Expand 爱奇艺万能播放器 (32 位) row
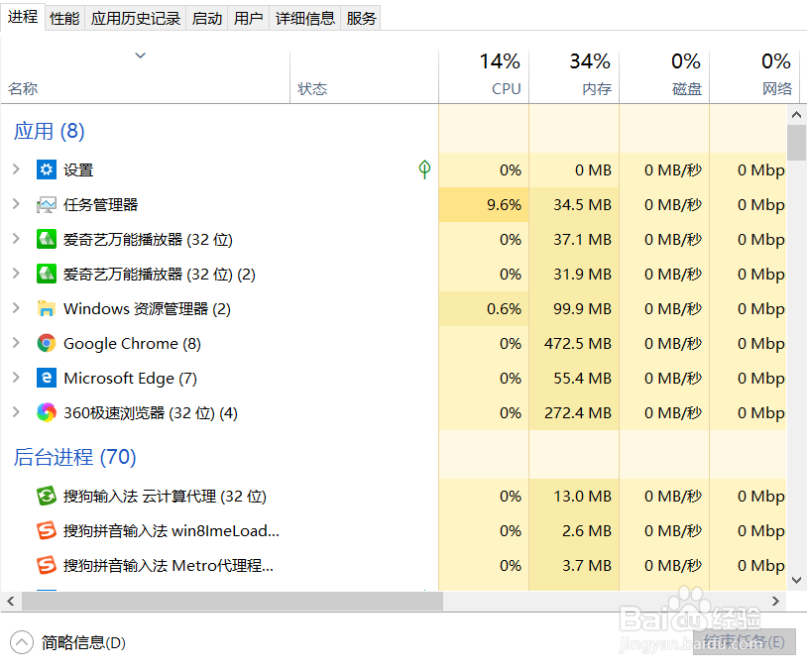807x672 pixels. (16, 238)
